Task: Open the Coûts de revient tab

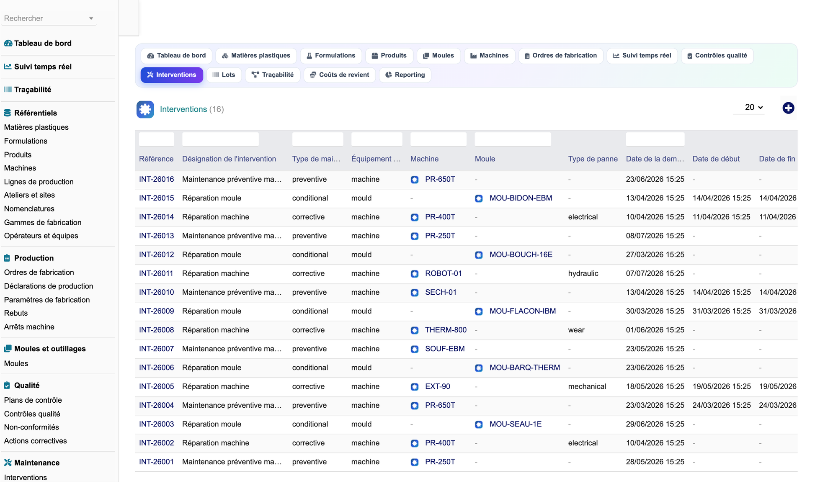Action: click(340, 75)
